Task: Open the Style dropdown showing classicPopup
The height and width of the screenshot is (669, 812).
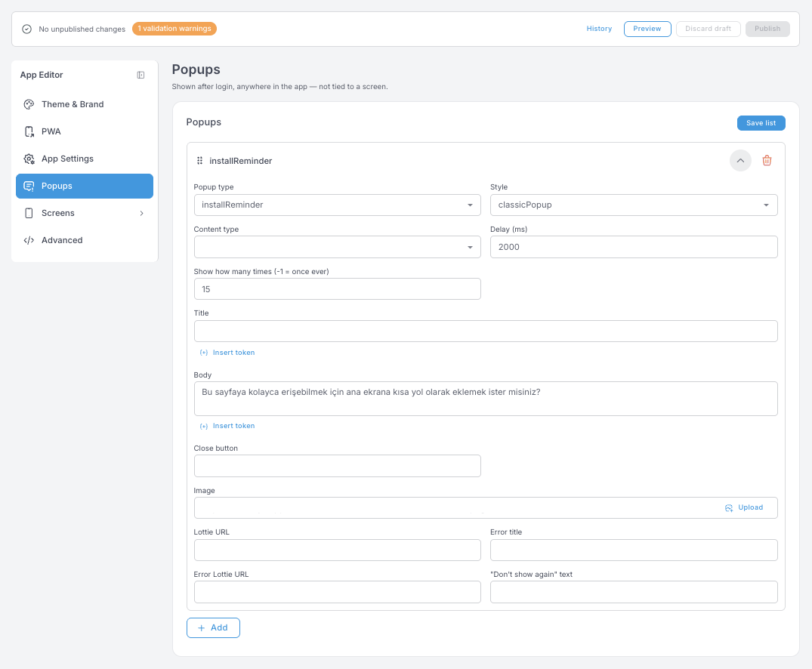Action: pyautogui.click(x=633, y=205)
